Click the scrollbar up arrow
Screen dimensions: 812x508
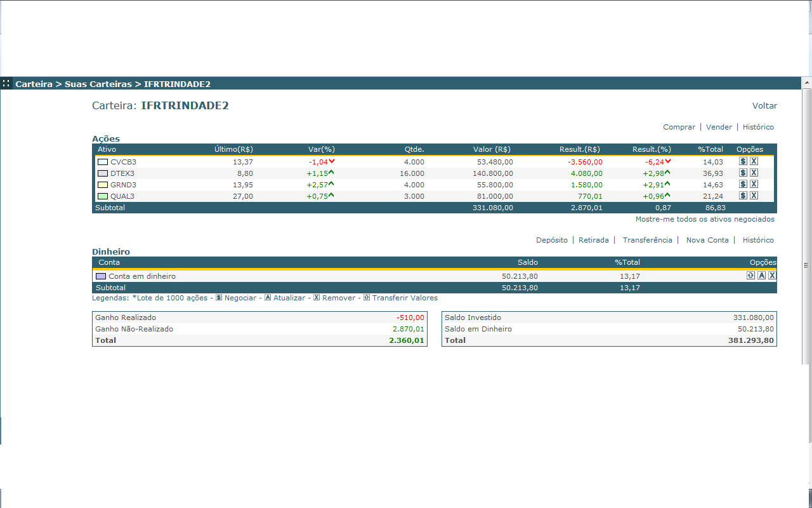tap(807, 83)
